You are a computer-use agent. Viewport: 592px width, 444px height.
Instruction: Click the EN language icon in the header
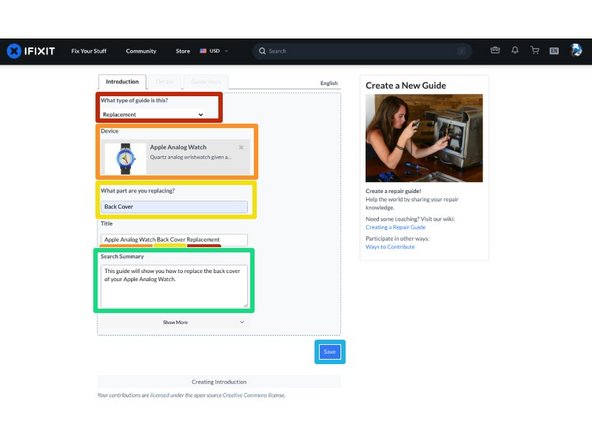[554, 51]
